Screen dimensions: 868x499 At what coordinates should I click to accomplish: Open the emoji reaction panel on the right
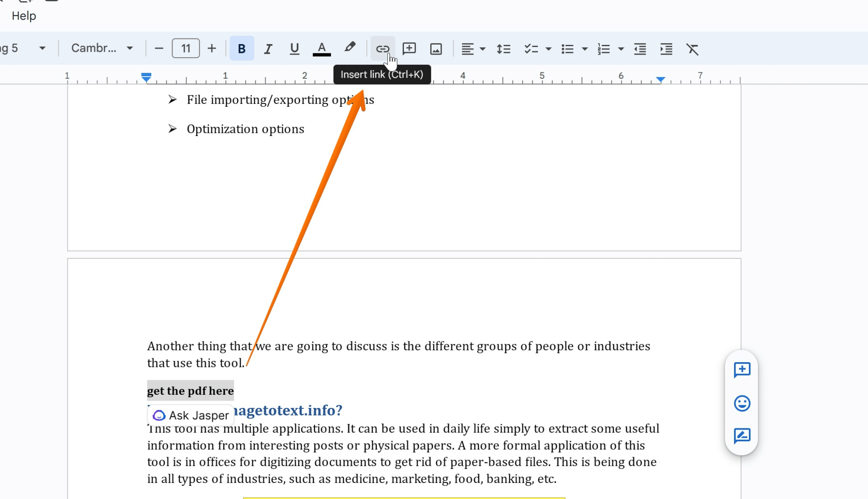(x=743, y=403)
